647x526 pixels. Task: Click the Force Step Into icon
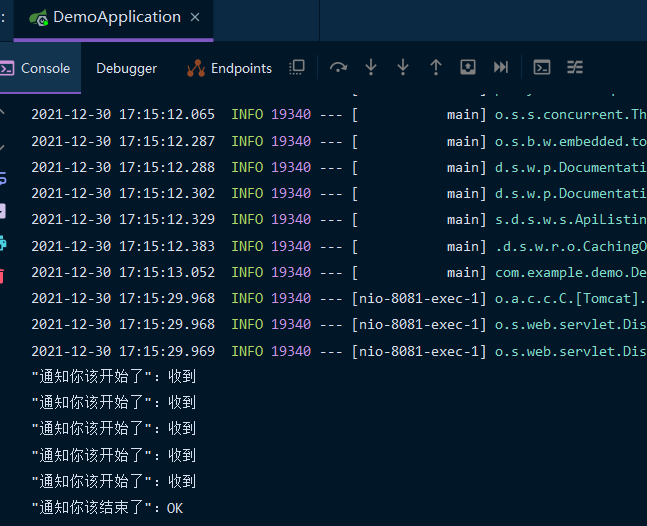403,67
